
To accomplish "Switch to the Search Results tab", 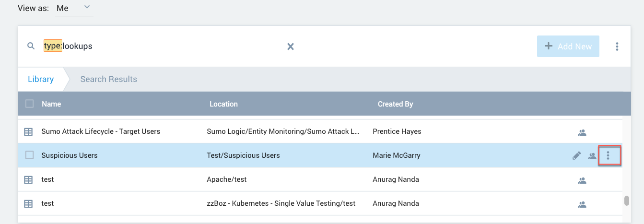I will tap(108, 79).
